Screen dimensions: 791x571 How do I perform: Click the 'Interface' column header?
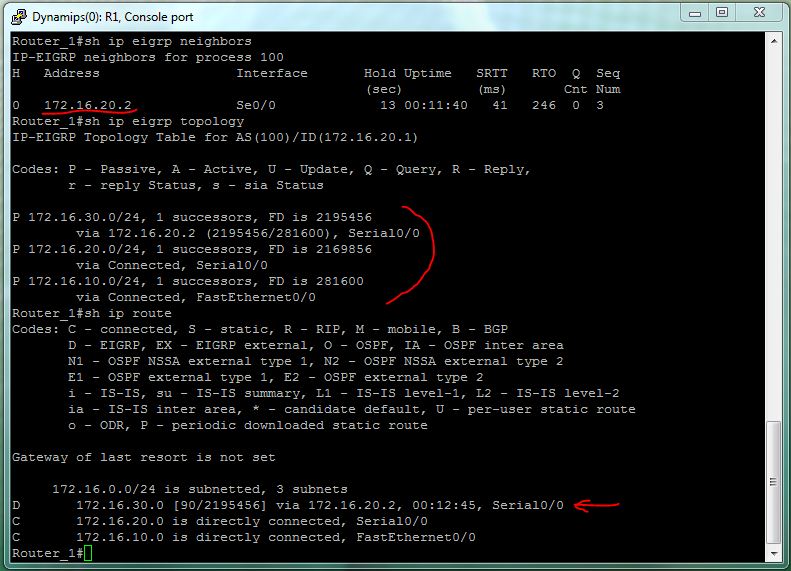(272, 73)
